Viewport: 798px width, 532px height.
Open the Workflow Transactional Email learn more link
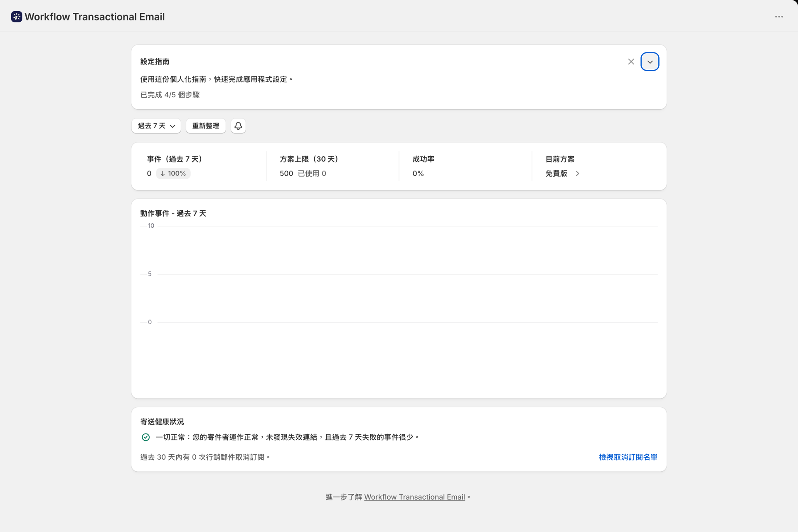pos(414,497)
